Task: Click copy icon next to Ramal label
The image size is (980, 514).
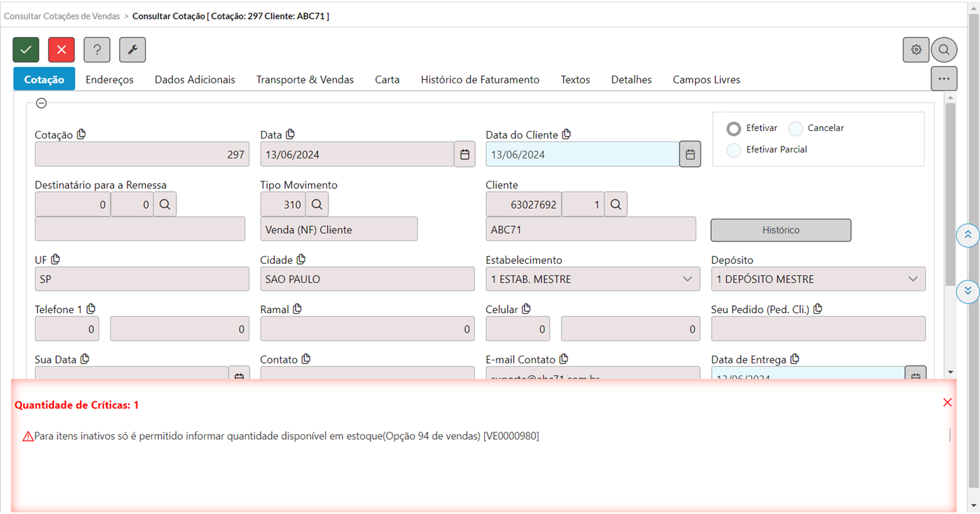Action: (297, 309)
